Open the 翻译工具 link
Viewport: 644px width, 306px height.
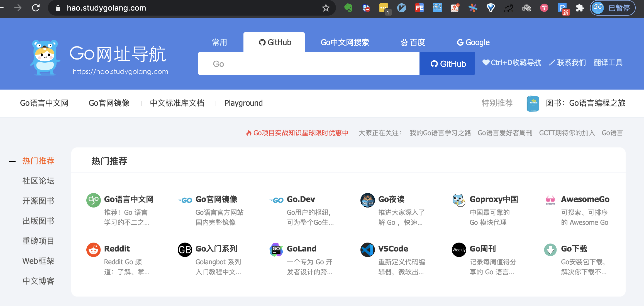pos(608,63)
